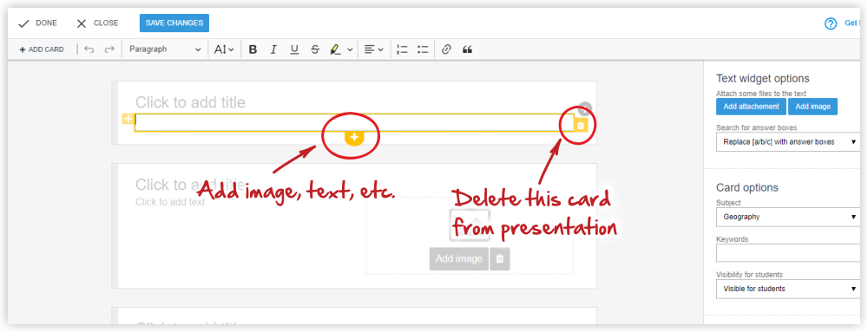Open the Visibility for students dropdown
The image size is (868, 332).
(789, 289)
